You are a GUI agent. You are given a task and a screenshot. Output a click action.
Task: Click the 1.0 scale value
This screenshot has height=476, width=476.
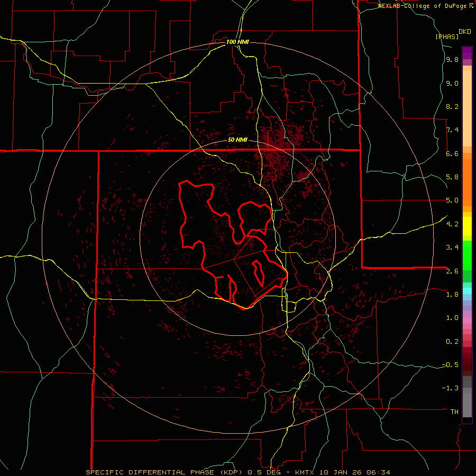[452, 318]
